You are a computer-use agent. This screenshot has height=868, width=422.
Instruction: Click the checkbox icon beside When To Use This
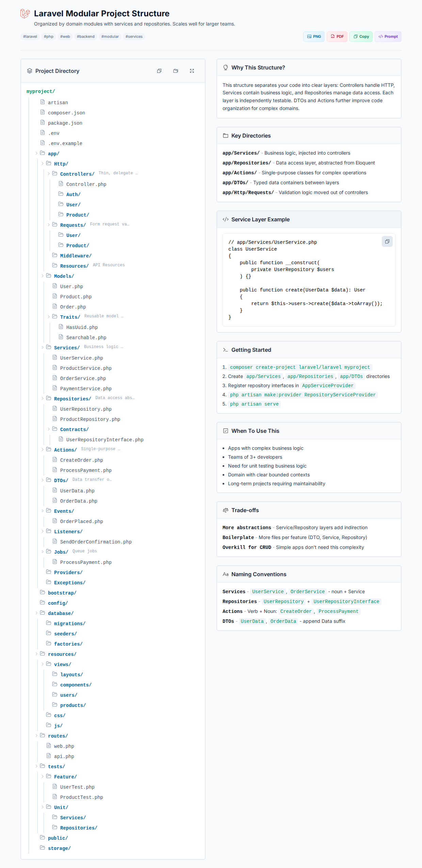click(x=225, y=431)
